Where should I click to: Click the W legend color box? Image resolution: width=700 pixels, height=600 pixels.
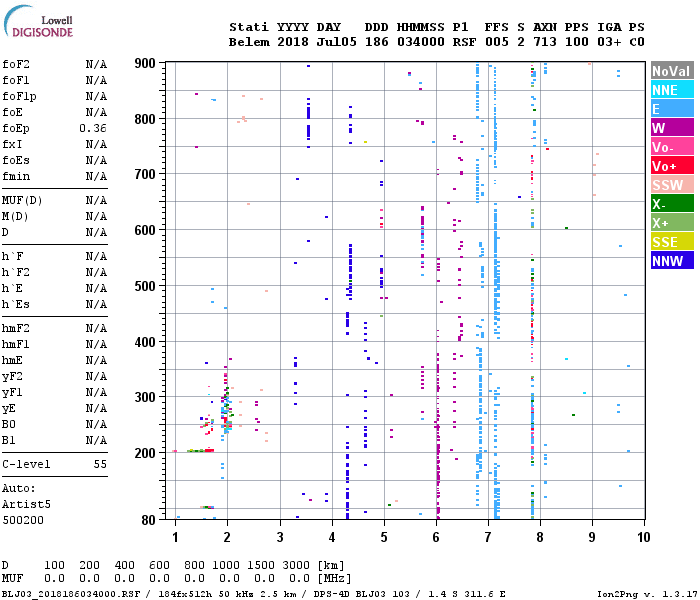(x=672, y=128)
